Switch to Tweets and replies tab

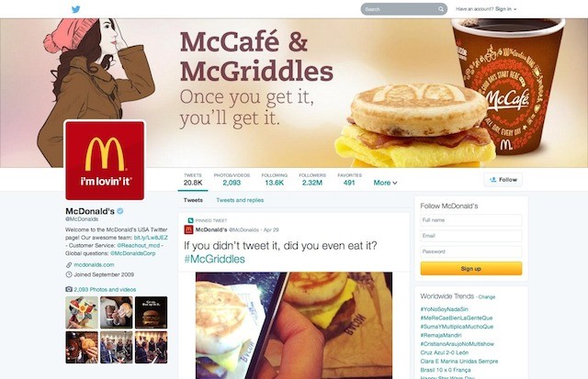(x=240, y=200)
